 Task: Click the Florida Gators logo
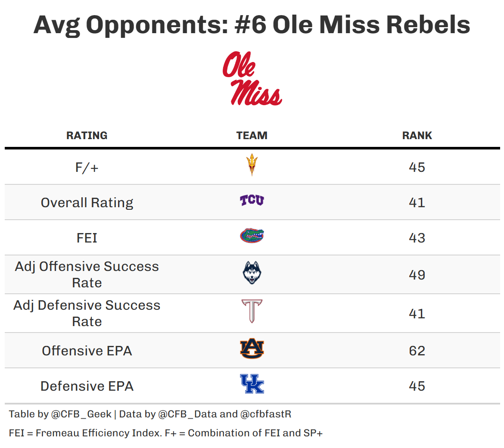[252, 236]
